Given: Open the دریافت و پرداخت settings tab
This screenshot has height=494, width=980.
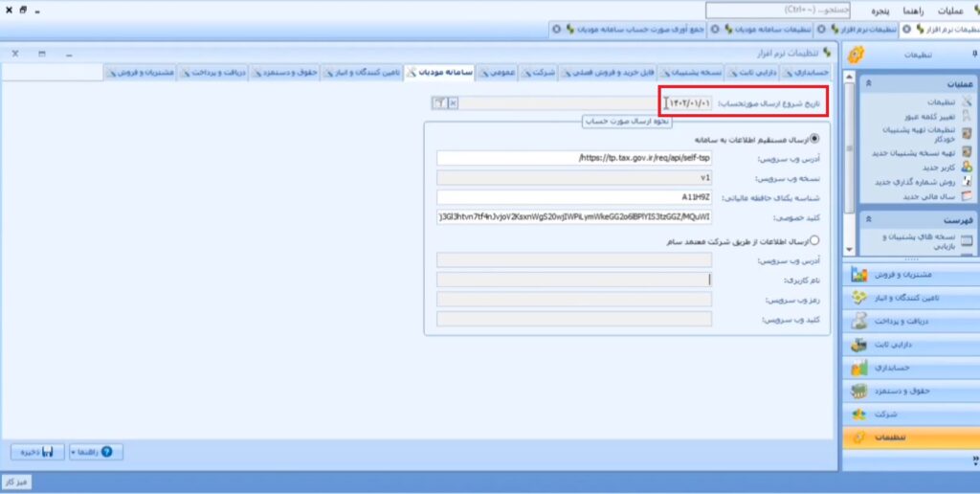Looking at the screenshot, I should click(x=213, y=73).
